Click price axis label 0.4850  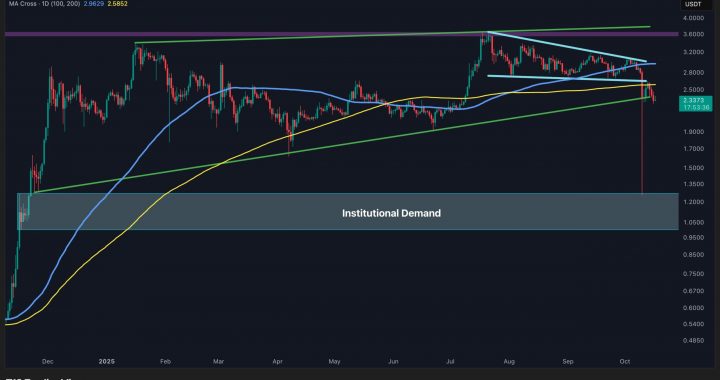click(694, 341)
